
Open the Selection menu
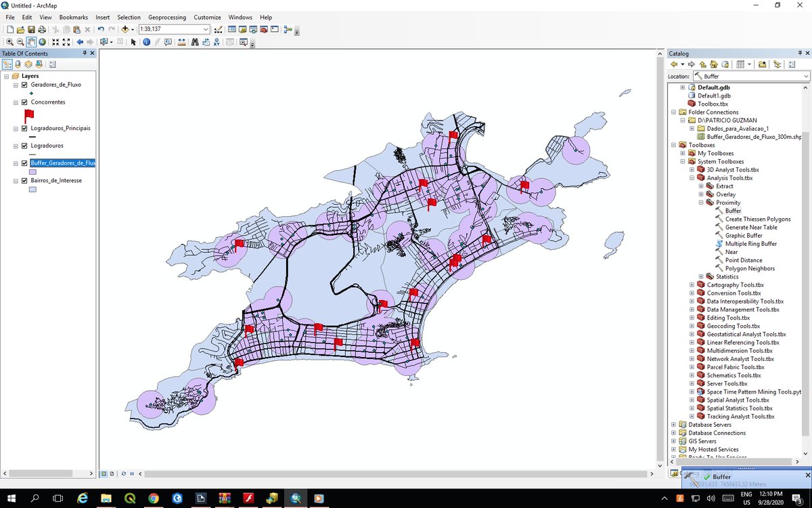tap(129, 17)
